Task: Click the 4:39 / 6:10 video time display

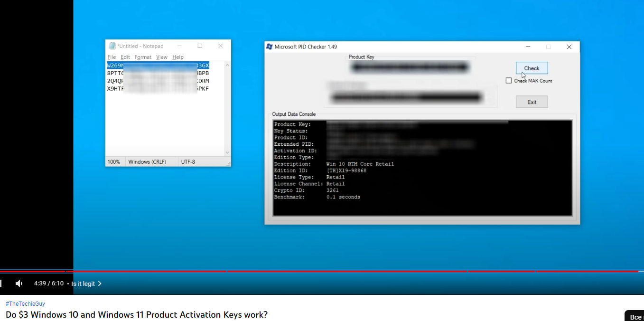Action: pyautogui.click(x=49, y=283)
